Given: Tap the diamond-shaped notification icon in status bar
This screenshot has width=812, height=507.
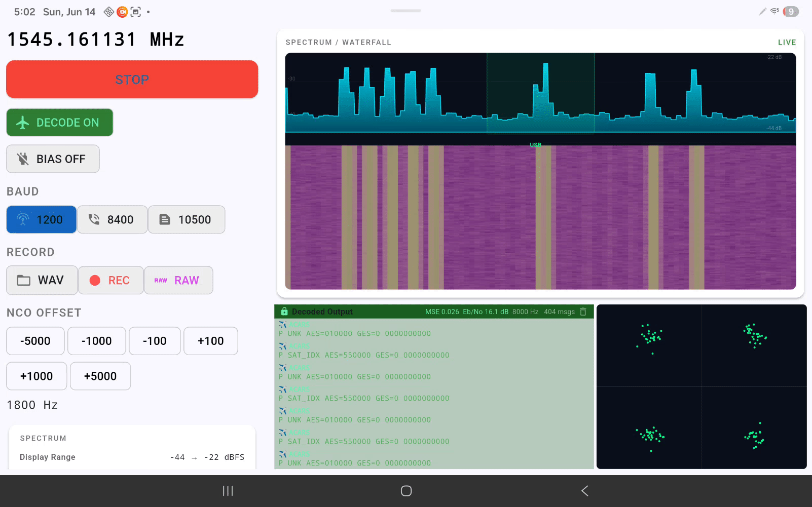Looking at the screenshot, I should click(x=108, y=12).
